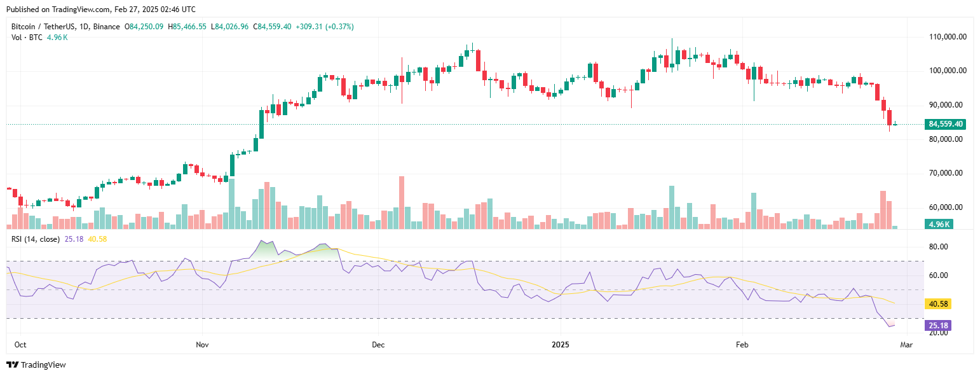Click the TradingView logo icon
Image resolution: width=980 pixels, height=376 pixels.
12,365
